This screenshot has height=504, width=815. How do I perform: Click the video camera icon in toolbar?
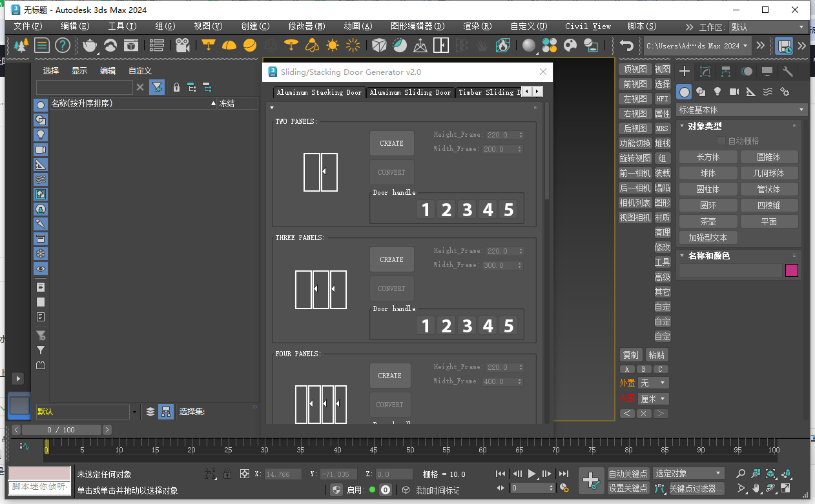(x=182, y=45)
